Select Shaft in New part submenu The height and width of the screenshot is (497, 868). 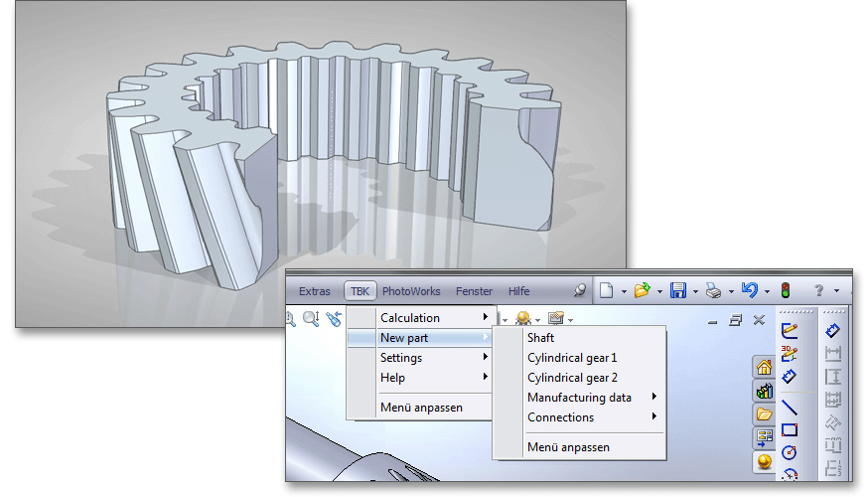pyautogui.click(x=541, y=338)
